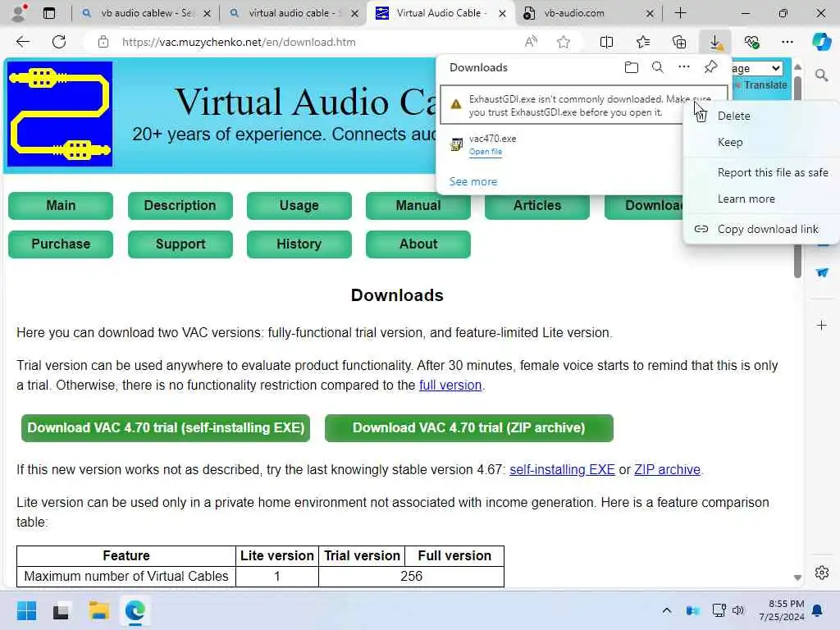Open the profile avatar icon
Viewport: 840px width, 630px height.
pos(19,13)
